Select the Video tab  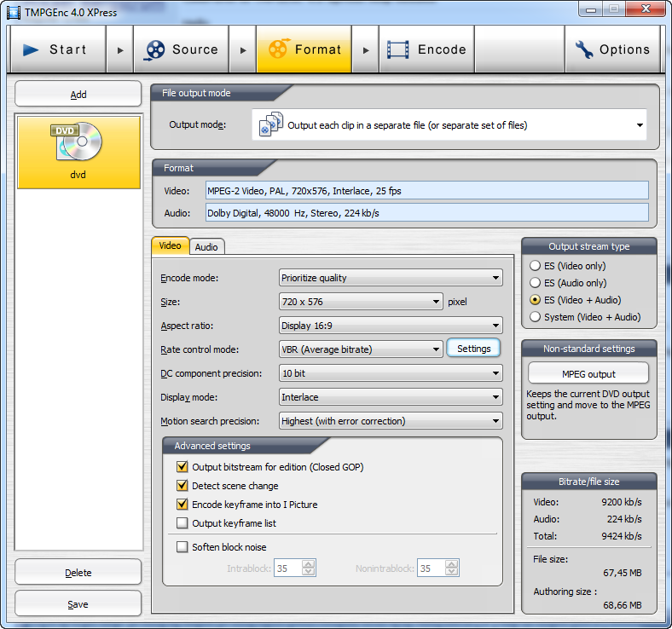click(x=170, y=245)
